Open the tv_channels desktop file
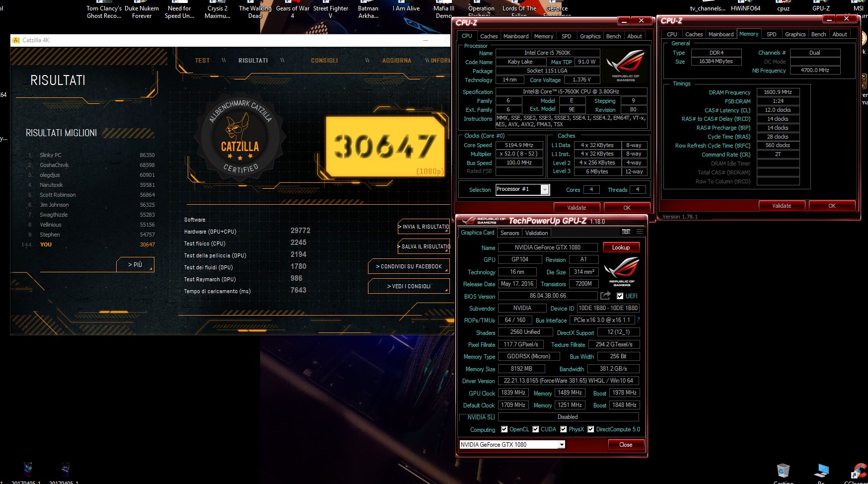 pos(708,7)
